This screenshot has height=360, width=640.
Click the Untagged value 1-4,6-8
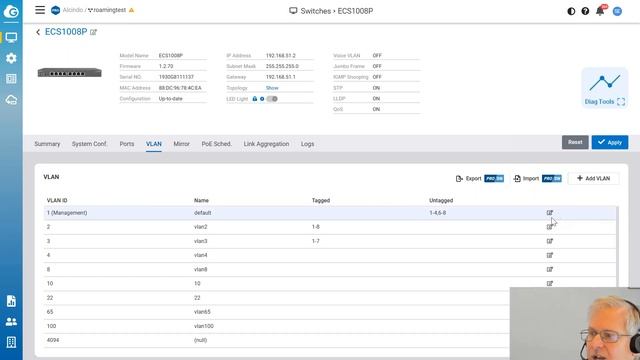click(x=438, y=213)
